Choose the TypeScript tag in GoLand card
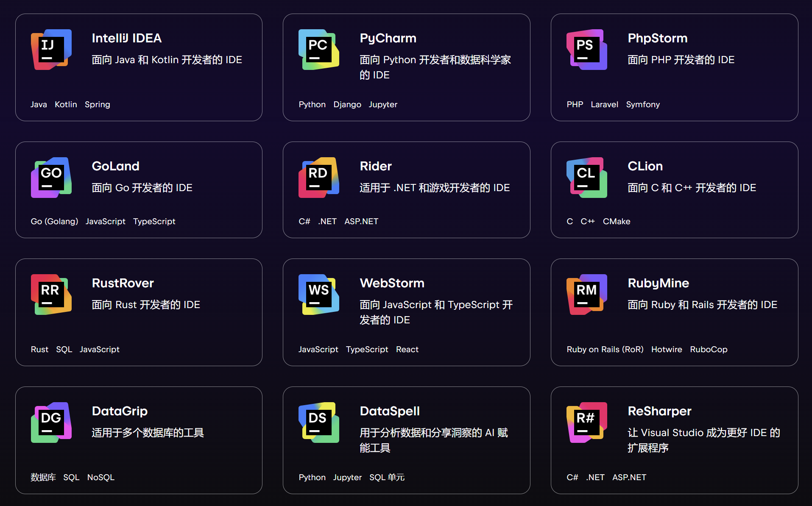The width and height of the screenshot is (812, 506). (154, 222)
